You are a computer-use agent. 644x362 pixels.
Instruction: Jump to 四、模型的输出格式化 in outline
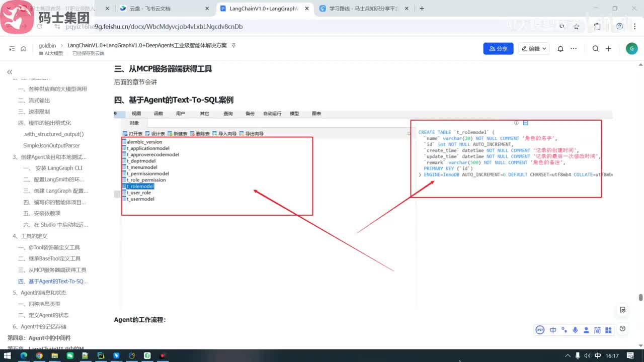click(44, 123)
